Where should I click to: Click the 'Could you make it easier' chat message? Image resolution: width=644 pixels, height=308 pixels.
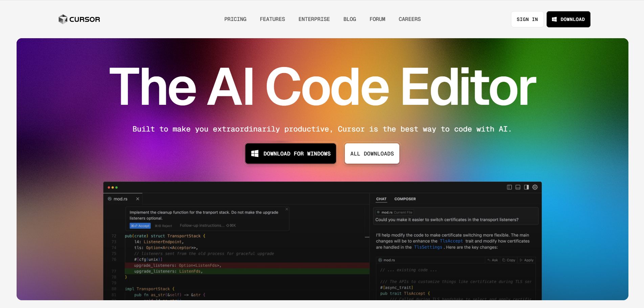point(447,220)
